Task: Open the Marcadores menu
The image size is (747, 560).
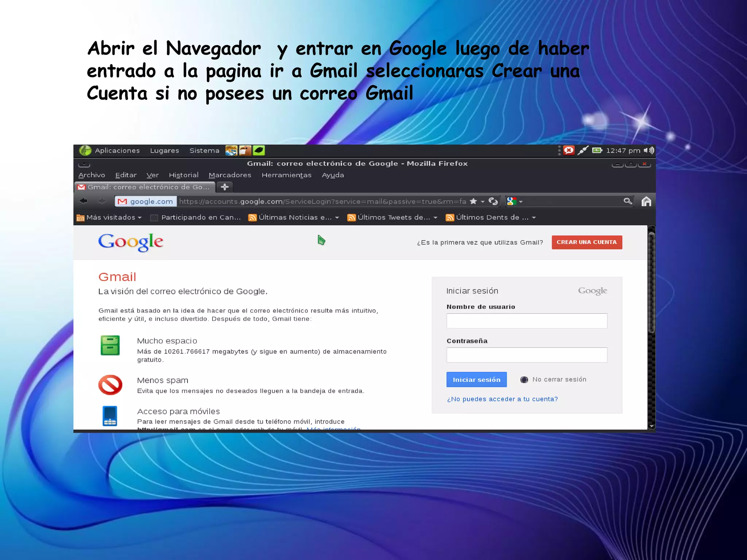Action: tap(230, 175)
